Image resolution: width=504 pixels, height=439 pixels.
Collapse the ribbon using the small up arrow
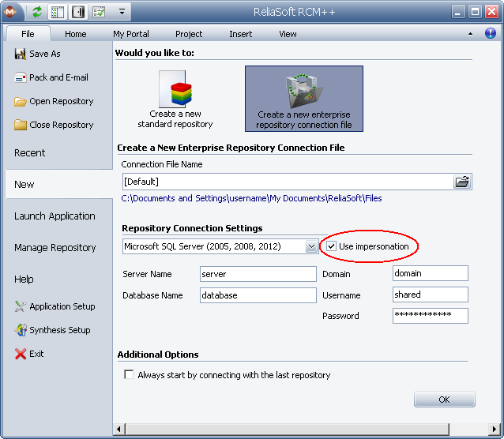pos(471,35)
